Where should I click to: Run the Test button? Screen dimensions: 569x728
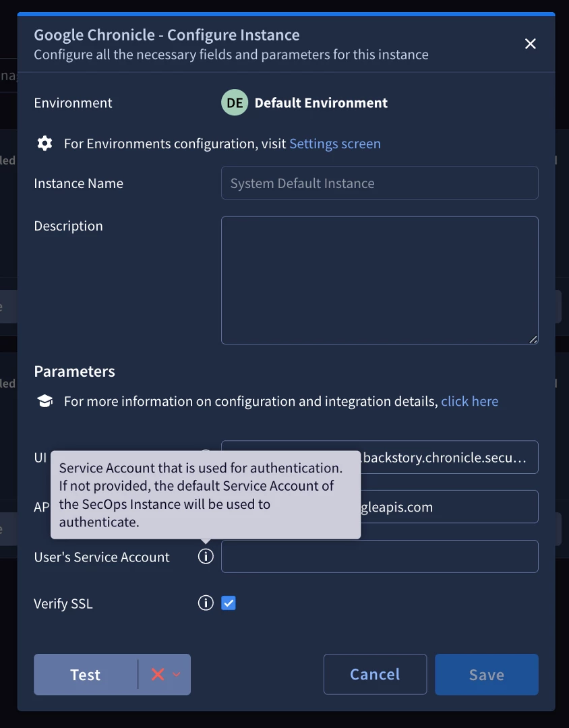[x=86, y=675]
